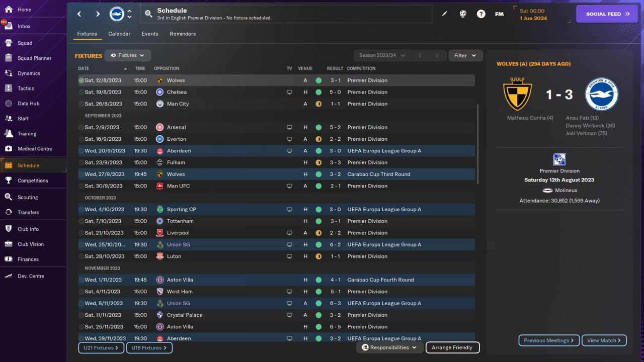The height and width of the screenshot is (362, 644).
Task: Click the Scouting magnifier icon in sidebar
Action: 9,198
